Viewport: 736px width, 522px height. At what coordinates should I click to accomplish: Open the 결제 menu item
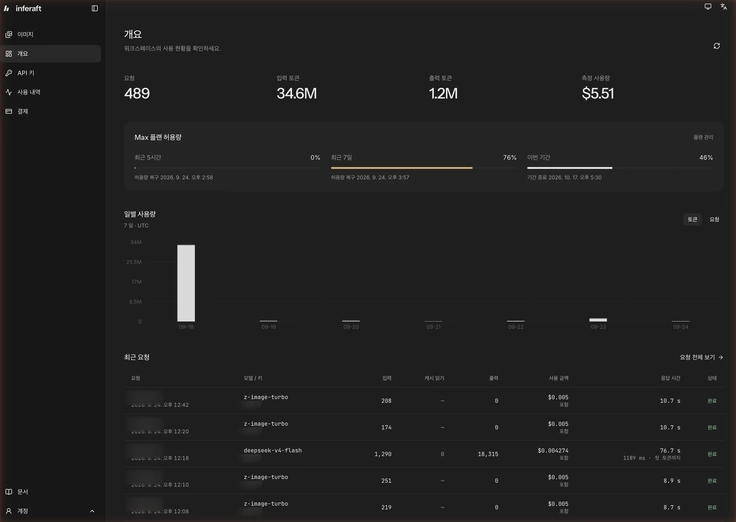tap(51, 111)
